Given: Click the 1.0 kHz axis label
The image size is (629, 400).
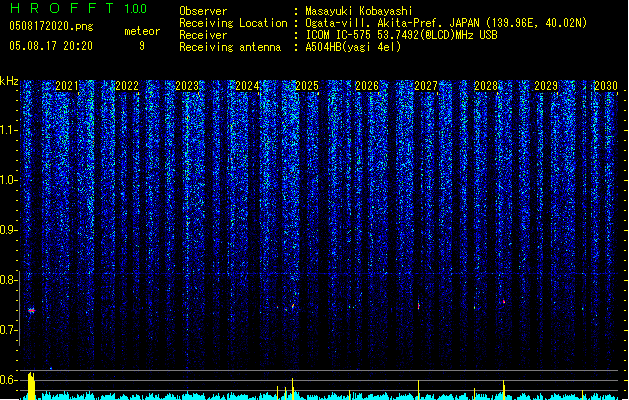Looking at the screenshot, I should (8, 180).
